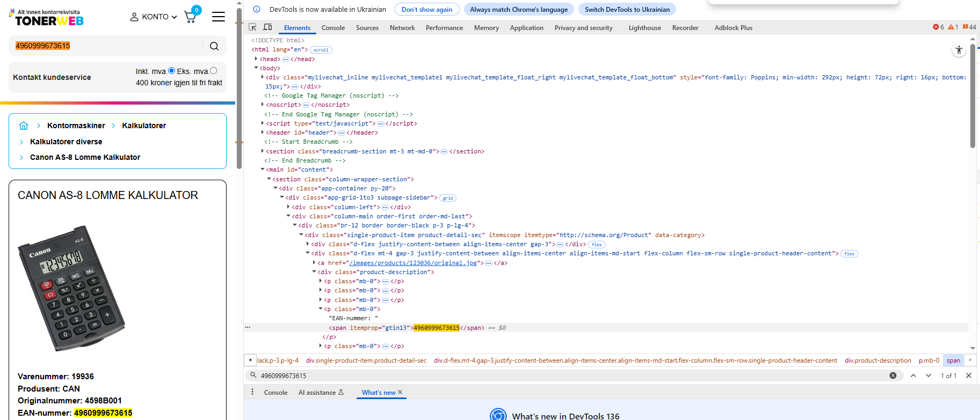Select the Inkl. mva radio button

click(172, 71)
